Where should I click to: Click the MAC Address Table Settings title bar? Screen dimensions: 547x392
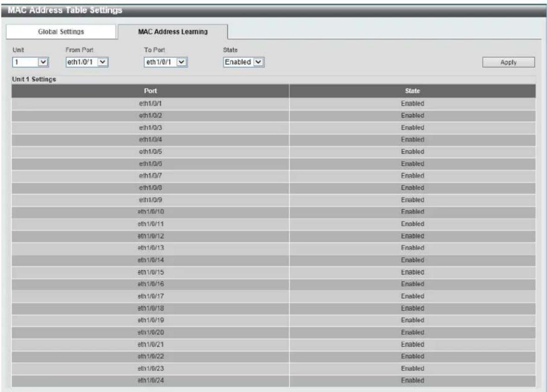tap(273, 11)
